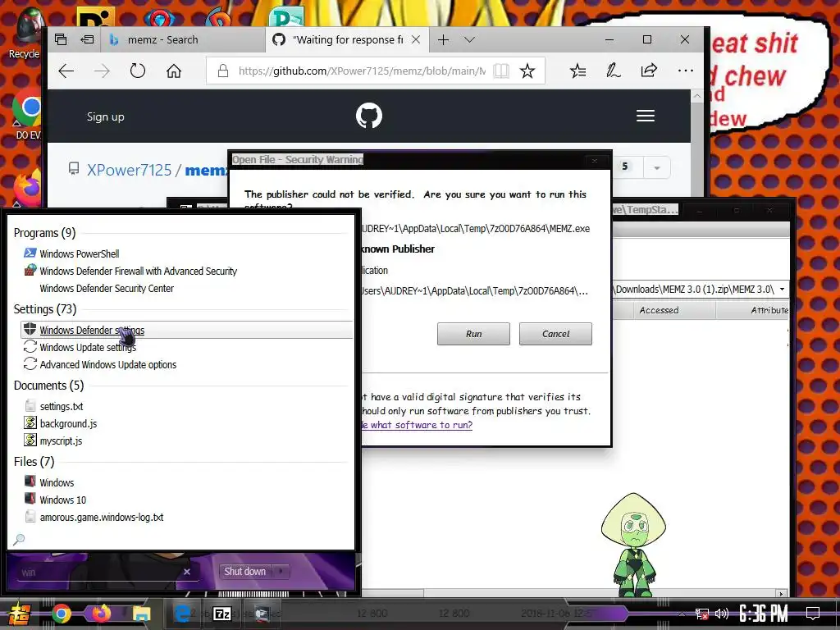Image resolution: width=840 pixels, height=630 pixels.
Task: Click the Shut down button
Action: click(244, 571)
